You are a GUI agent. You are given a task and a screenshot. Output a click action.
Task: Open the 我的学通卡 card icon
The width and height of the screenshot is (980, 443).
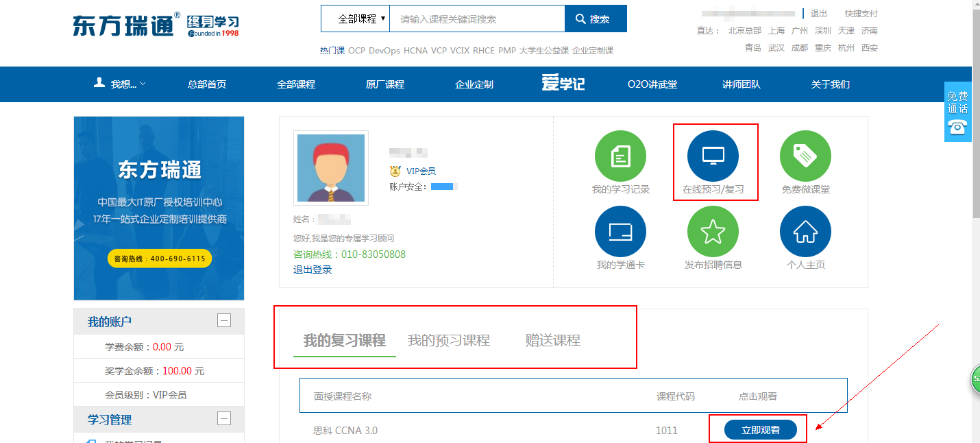[620, 232]
